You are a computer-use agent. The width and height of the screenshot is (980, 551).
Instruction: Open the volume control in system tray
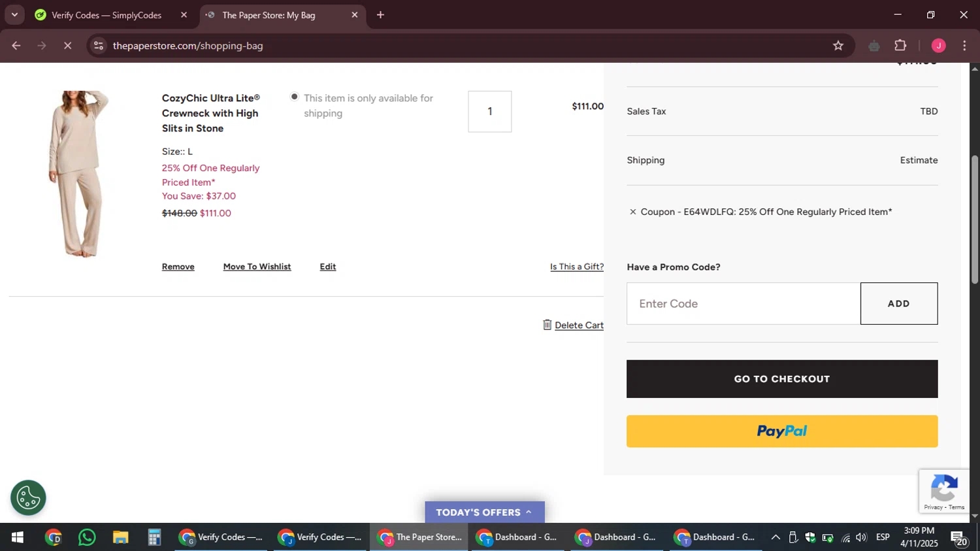tap(862, 537)
